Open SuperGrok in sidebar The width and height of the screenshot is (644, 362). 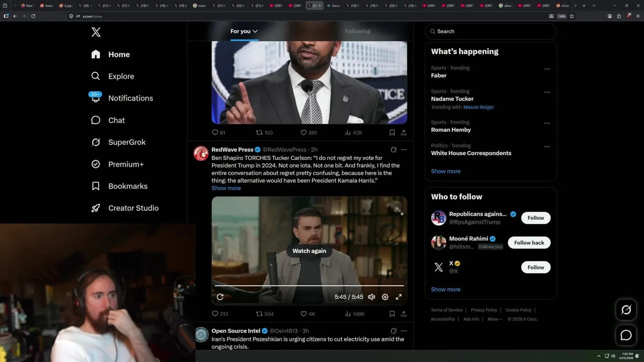point(118,142)
